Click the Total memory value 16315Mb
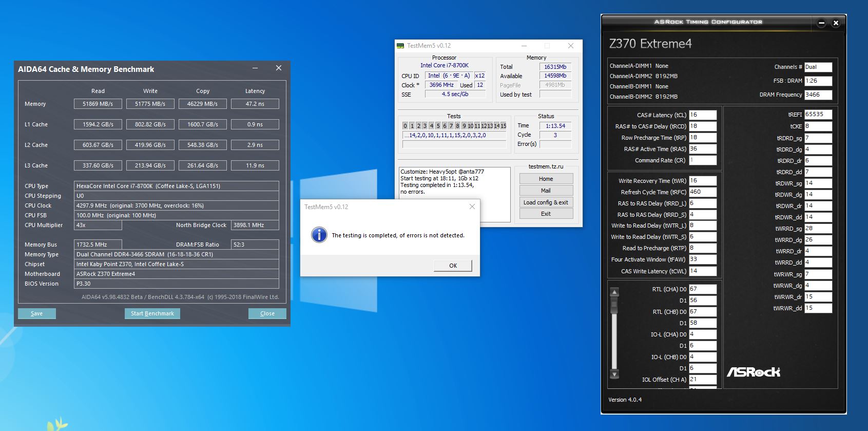The image size is (868, 431). [x=555, y=67]
